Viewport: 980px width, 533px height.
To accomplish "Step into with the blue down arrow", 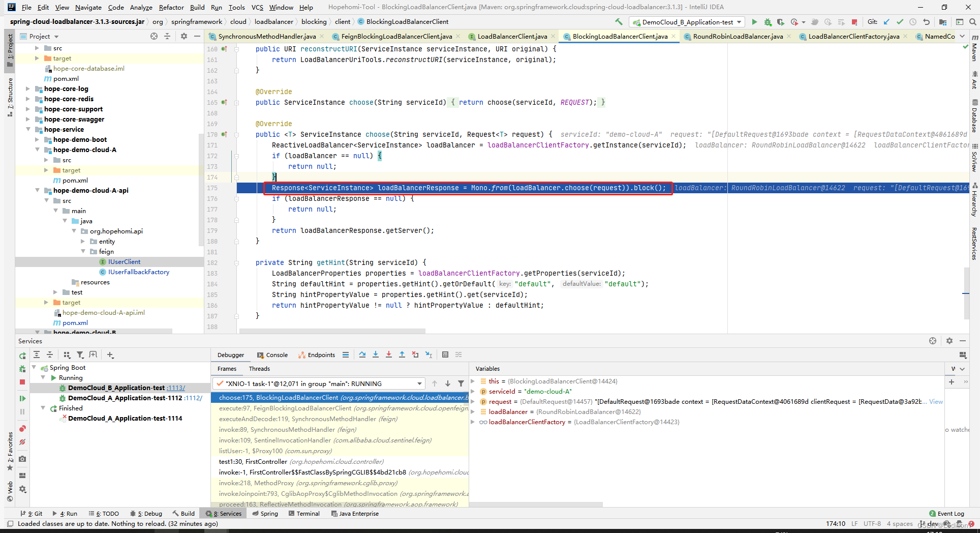I will tap(375, 354).
